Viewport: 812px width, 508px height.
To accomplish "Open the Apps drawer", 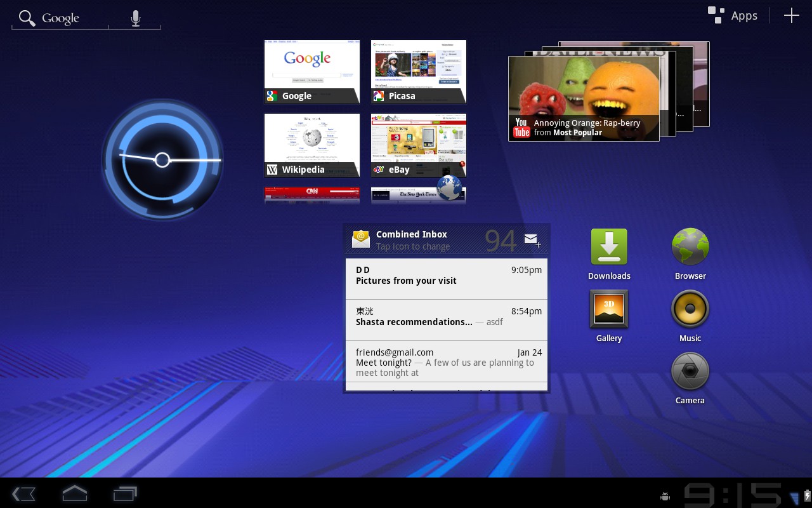I will click(x=733, y=15).
